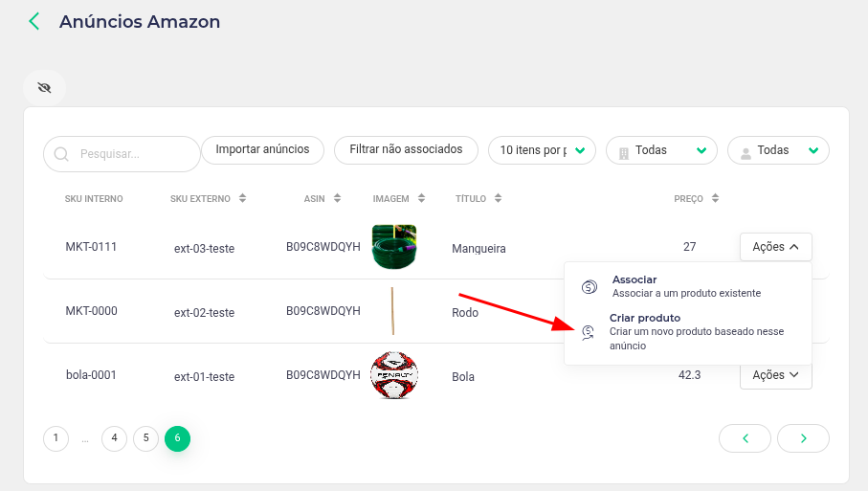This screenshot has width=868, height=491.
Task: Click the Associar coin icon
Action: coord(589,287)
